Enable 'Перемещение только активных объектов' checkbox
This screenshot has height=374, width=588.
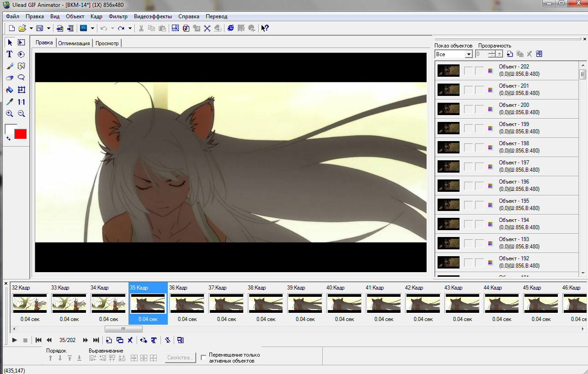(x=204, y=358)
